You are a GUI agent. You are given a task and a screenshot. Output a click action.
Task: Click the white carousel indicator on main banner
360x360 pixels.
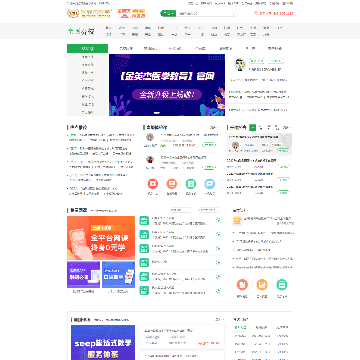point(157,113)
